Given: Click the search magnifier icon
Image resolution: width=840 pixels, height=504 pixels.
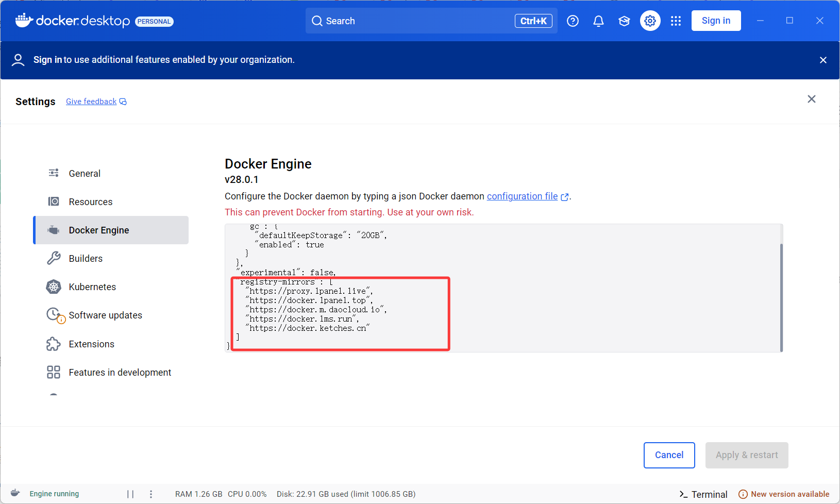Looking at the screenshot, I should (x=317, y=21).
